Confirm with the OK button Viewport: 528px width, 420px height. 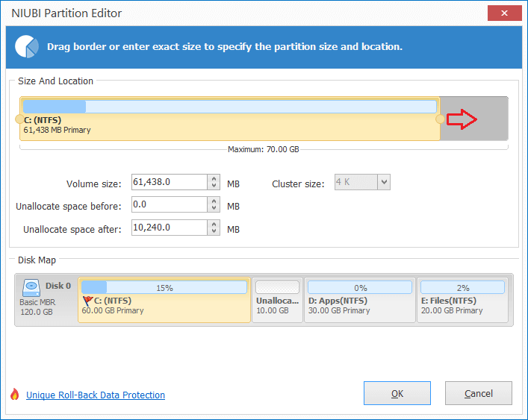click(x=397, y=393)
